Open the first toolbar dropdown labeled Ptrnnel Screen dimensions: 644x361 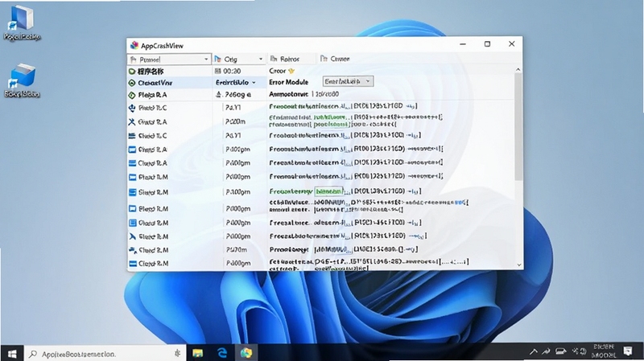point(169,59)
